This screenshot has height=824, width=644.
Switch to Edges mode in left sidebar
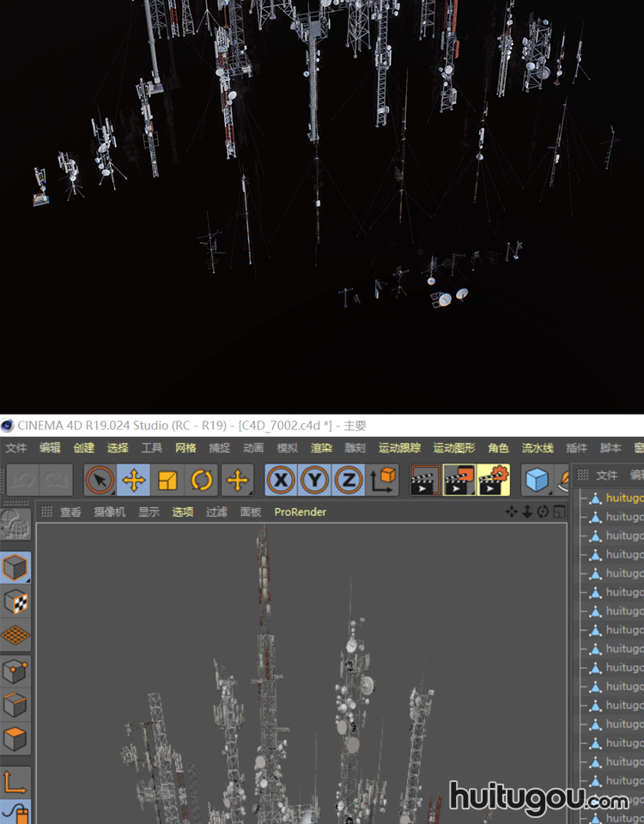(x=15, y=705)
